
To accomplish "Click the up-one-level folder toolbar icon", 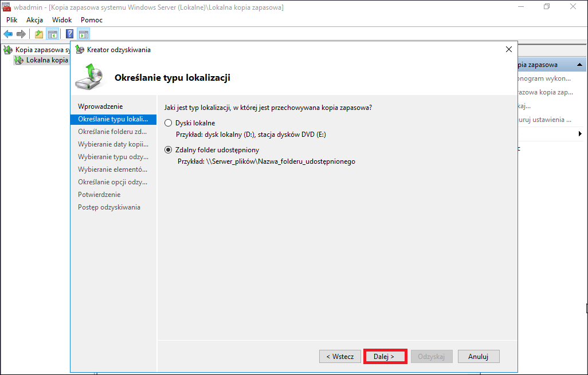I will click(38, 34).
